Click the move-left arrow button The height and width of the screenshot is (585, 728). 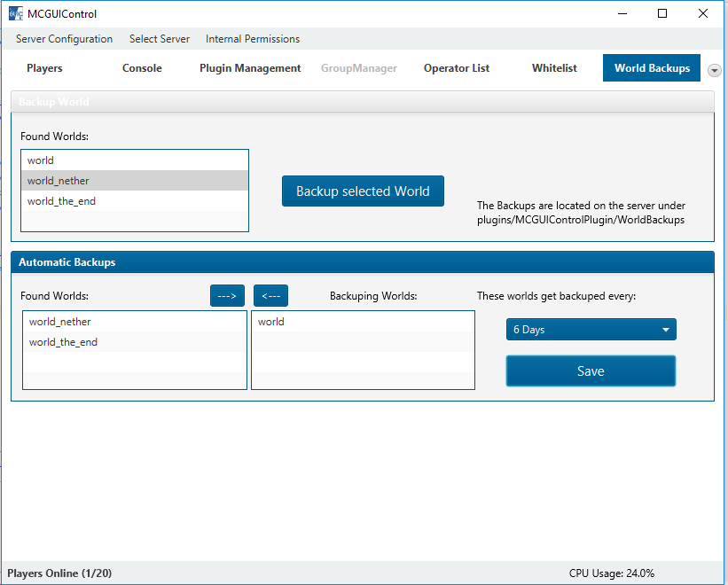(x=270, y=296)
